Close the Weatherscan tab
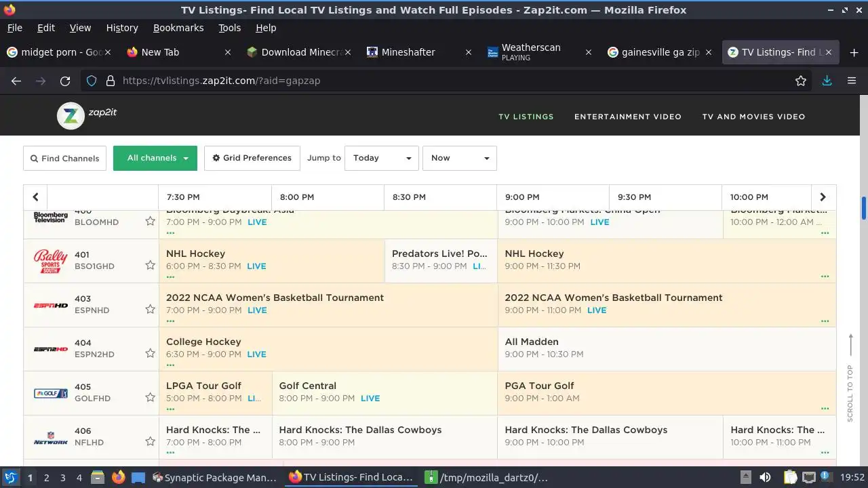This screenshot has width=868, height=488. [589, 52]
